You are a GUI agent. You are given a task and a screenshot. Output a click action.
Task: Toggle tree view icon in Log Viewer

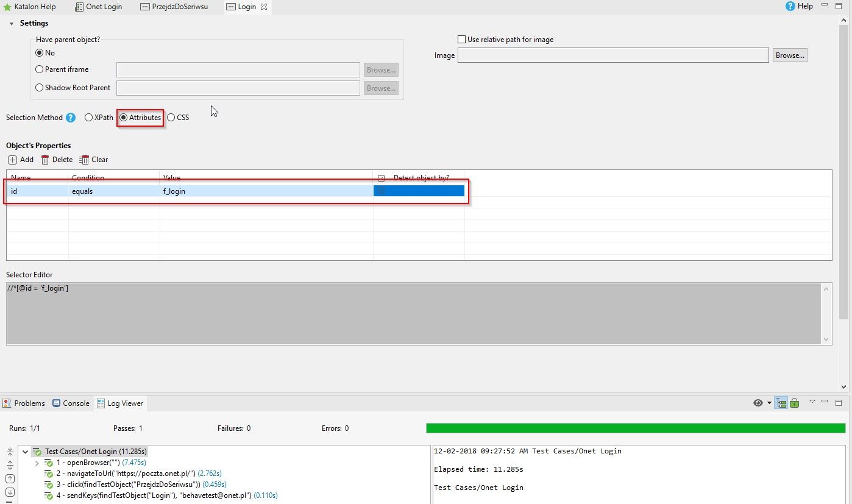781,403
